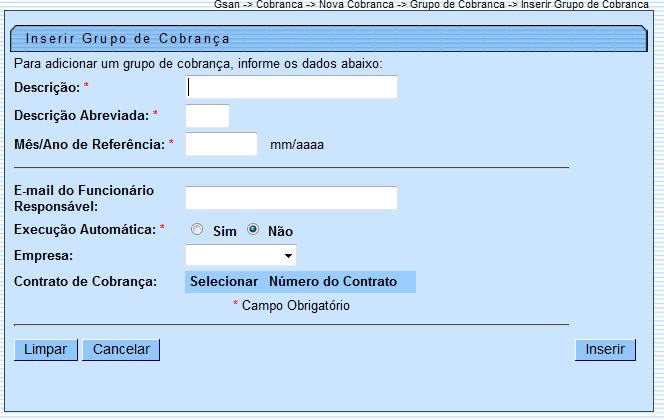Click the Execução Automática label
Viewport: 664px width, 420px height.
click(85, 230)
